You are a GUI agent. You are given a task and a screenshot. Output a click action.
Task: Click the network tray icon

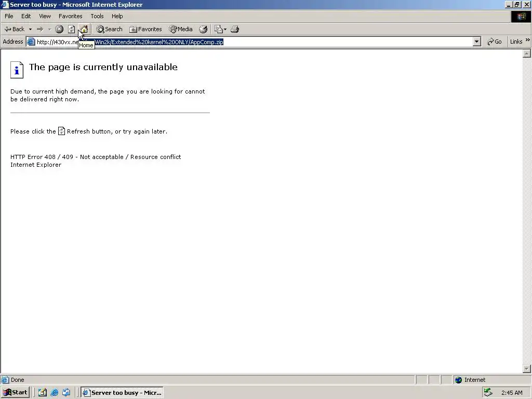coord(488,392)
